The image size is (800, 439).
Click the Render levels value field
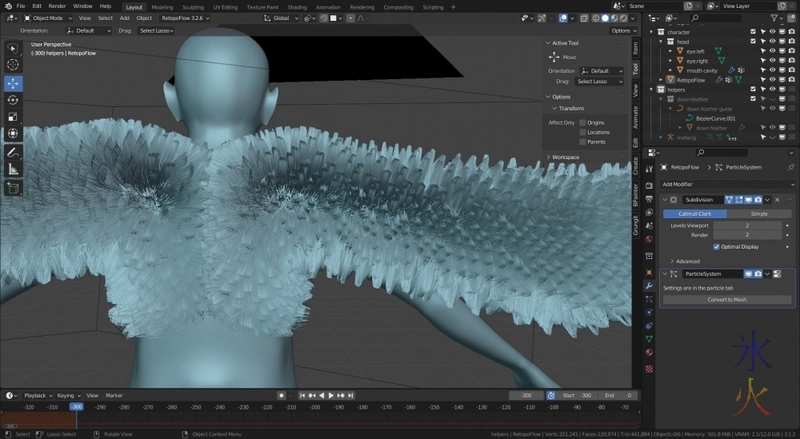tap(747, 235)
